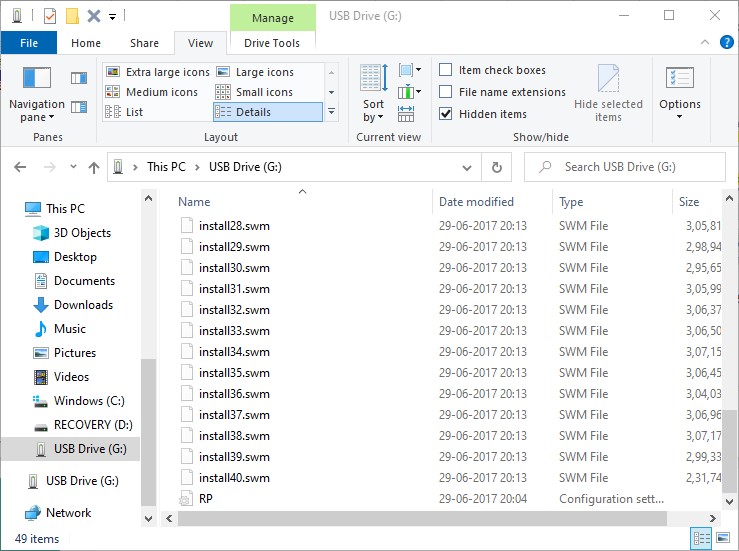
Task: Toggle the Details pane icon
Action: pyautogui.click(x=79, y=107)
